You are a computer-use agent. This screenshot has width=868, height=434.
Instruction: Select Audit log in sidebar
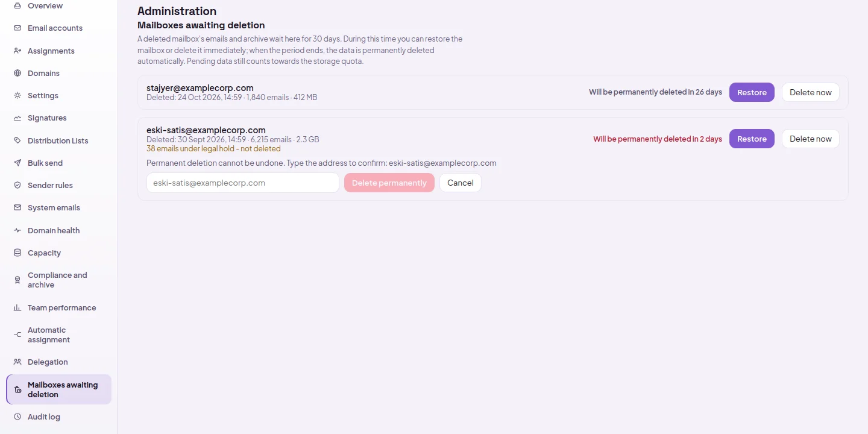(x=59, y=417)
